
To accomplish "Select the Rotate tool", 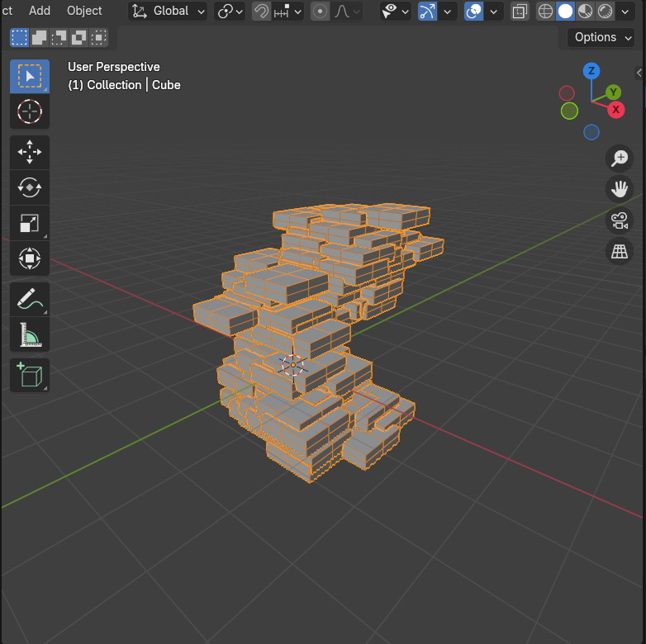I will 30,187.
